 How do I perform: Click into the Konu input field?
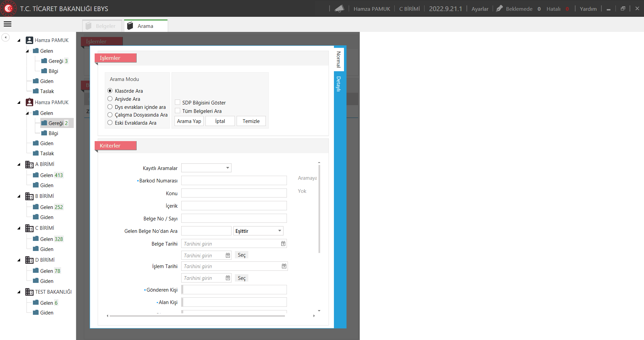click(x=234, y=193)
